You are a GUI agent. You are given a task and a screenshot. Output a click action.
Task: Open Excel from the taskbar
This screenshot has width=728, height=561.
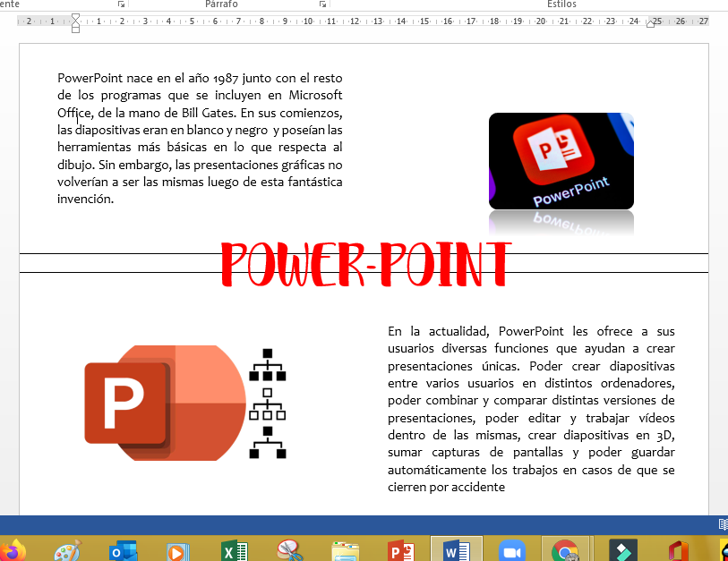coord(234,551)
